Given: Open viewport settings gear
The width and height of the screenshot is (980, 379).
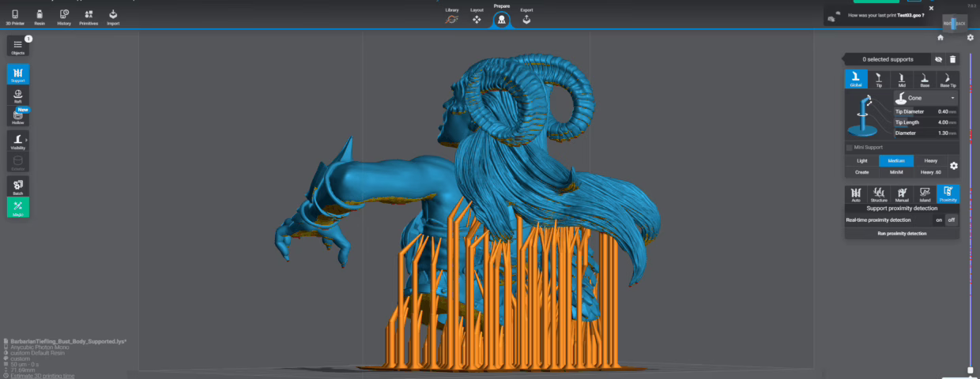Looking at the screenshot, I should pos(971,37).
